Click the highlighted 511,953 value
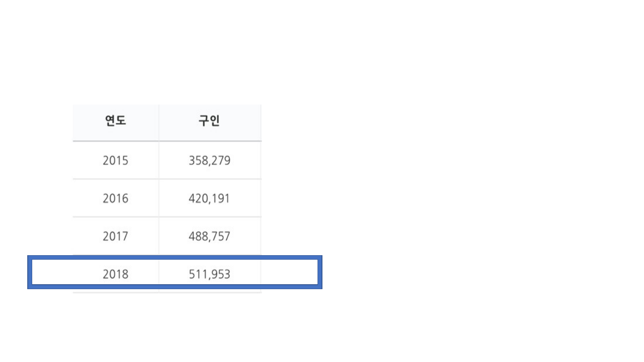644x362 pixels. pyautogui.click(x=209, y=274)
